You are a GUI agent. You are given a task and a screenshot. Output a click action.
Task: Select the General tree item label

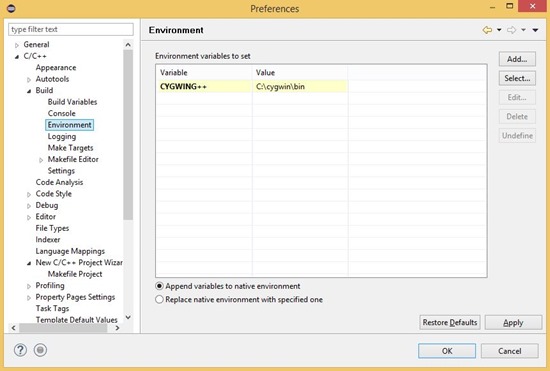[x=36, y=45]
